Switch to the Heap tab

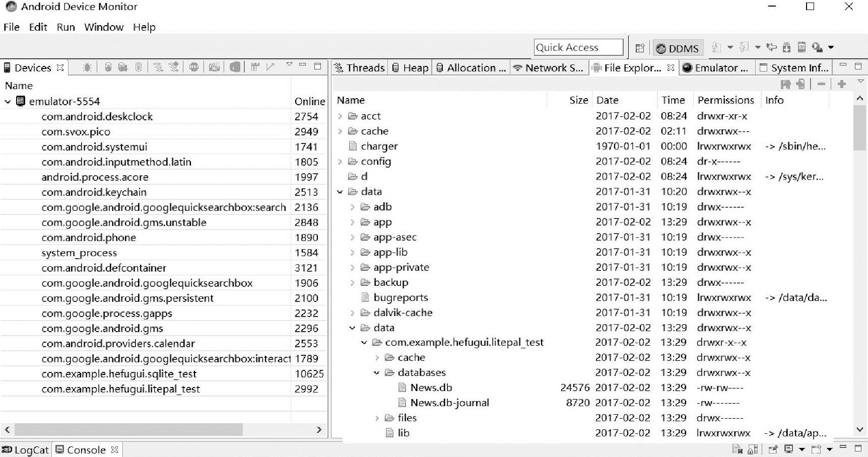(410, 68)
